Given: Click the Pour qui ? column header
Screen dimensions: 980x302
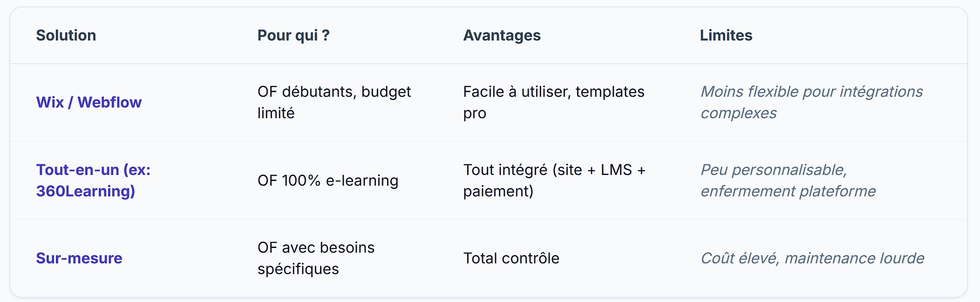Looking at the screenshot, I should 293,35.
